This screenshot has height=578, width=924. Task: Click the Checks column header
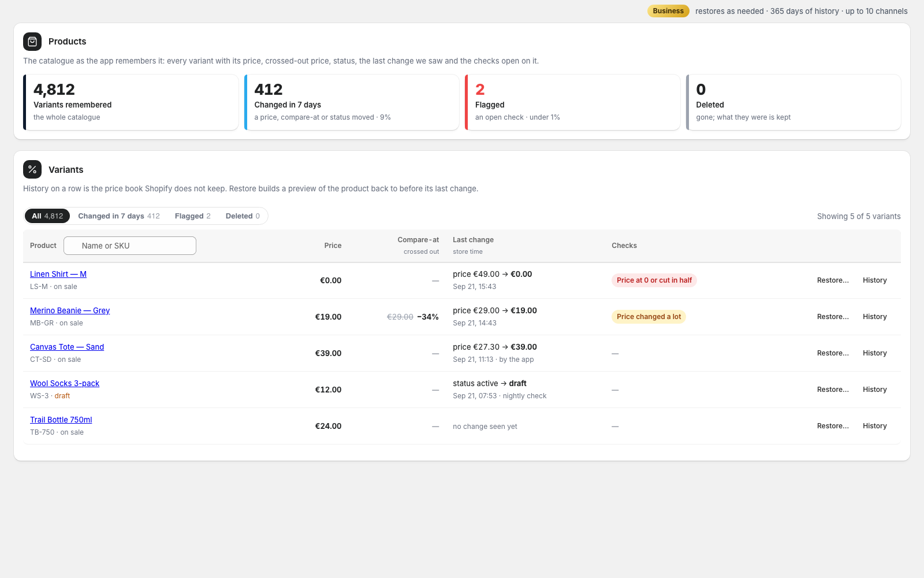point(624,246)
